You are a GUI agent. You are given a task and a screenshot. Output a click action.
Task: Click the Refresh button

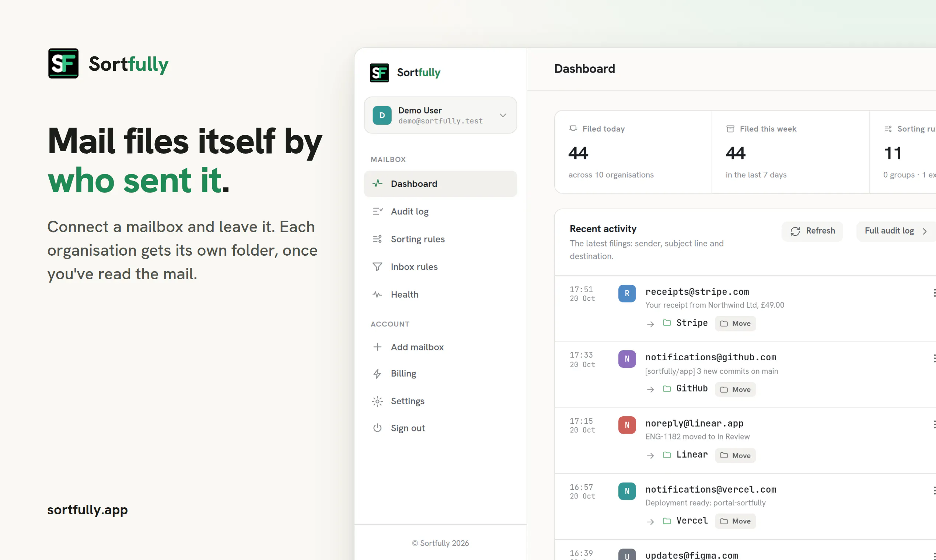click(x=812, y=231)
